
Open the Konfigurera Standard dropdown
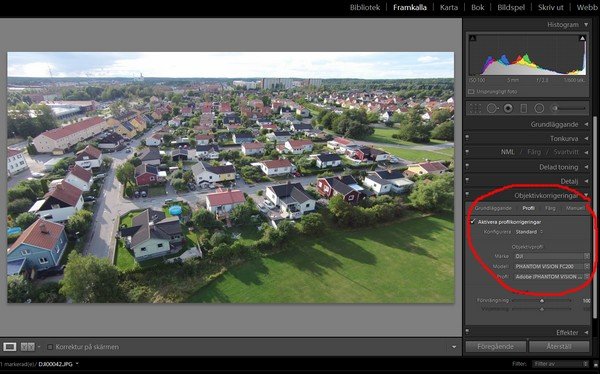point(528,232)
